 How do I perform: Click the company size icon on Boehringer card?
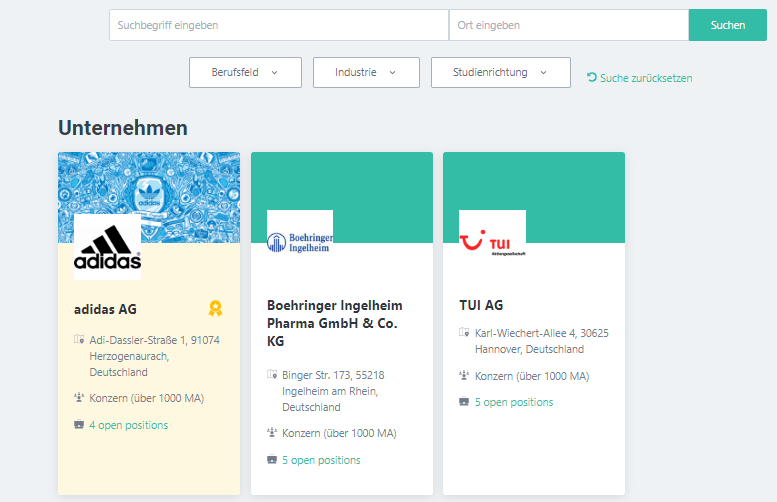click(272, 433)
